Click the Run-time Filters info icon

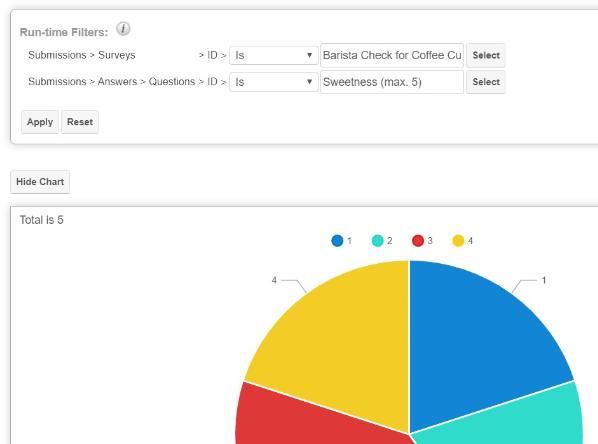tap(123, 29)
